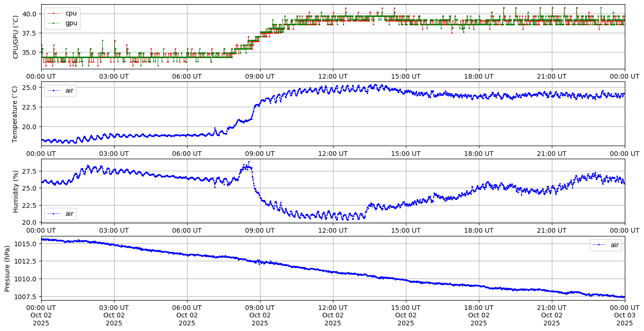Click the 12:00 UT Oct 02 2025 bottom tick label
The height and width of the screenshot is (331, 644).
(x=333, y=315)
